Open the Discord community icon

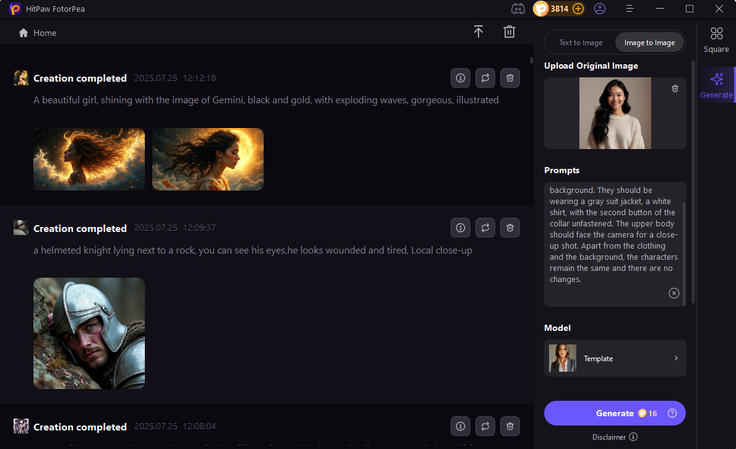(x=517, y=9)
